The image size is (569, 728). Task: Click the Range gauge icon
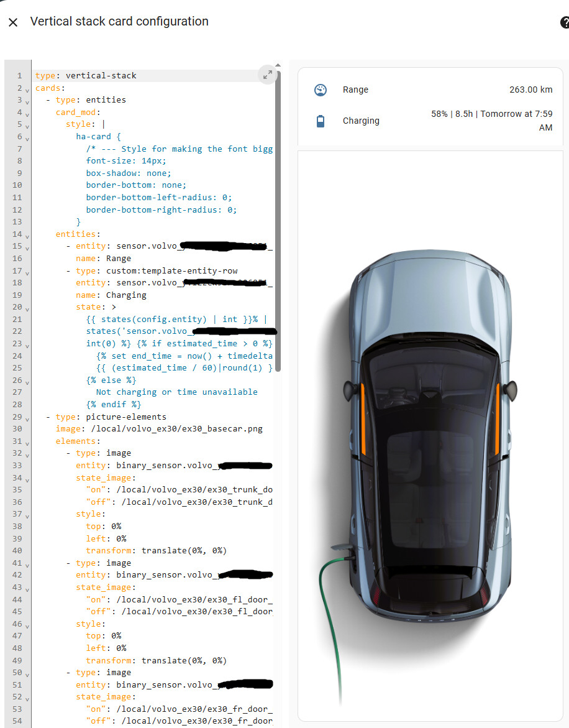pyautogui.click(x=321, y=90)
